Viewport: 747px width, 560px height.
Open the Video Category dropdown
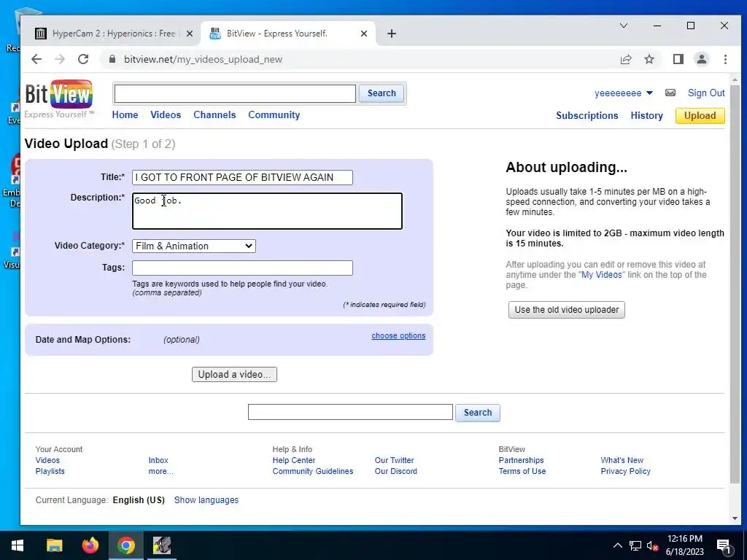[194, 246]
